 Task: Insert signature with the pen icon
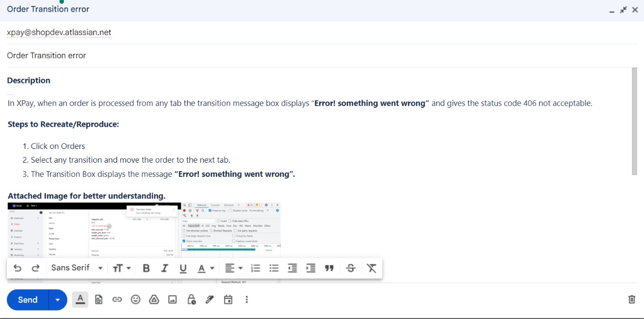coord(209,299)
